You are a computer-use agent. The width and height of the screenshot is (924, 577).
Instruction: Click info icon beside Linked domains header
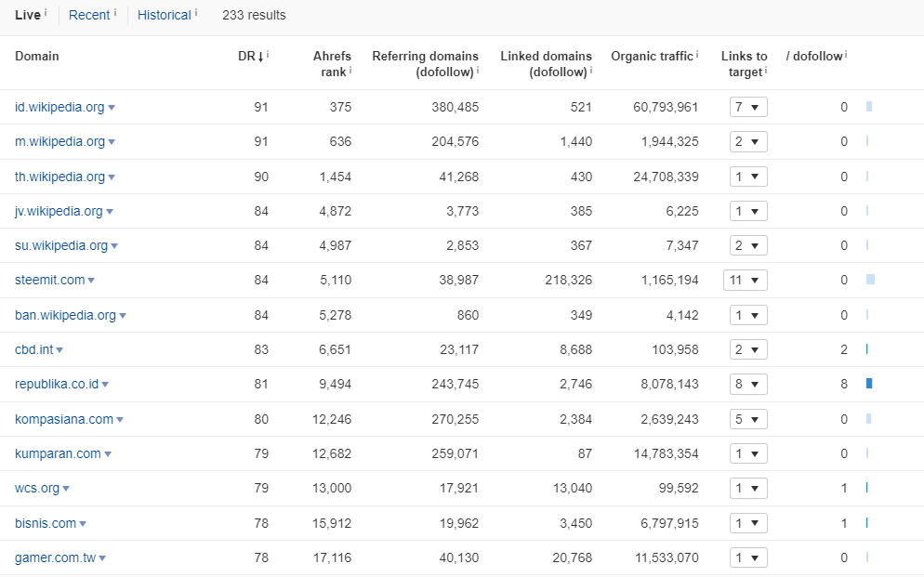590,70
